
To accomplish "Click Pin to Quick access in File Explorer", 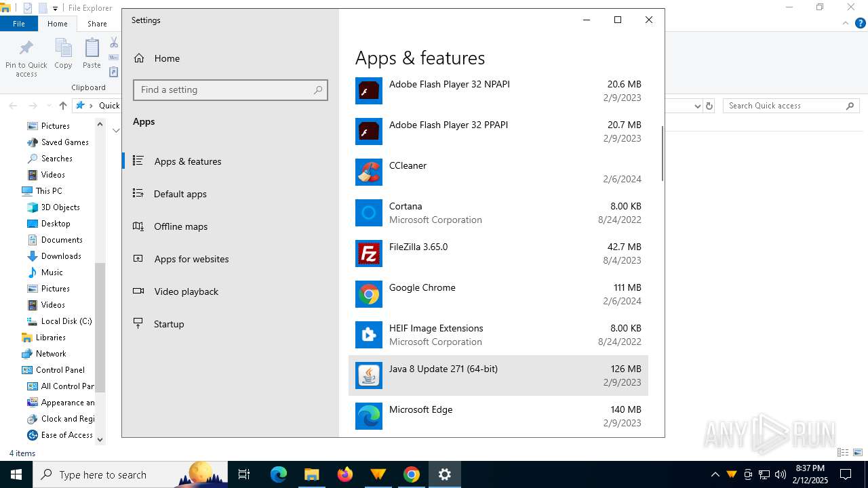I will 26,58.
